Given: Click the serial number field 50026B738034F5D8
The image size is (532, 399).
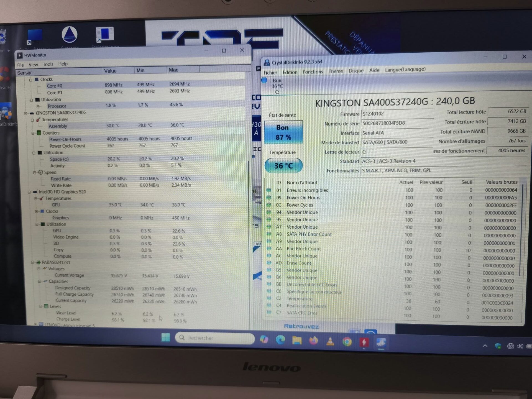Looking at the screenshot, I should point(397,123).
